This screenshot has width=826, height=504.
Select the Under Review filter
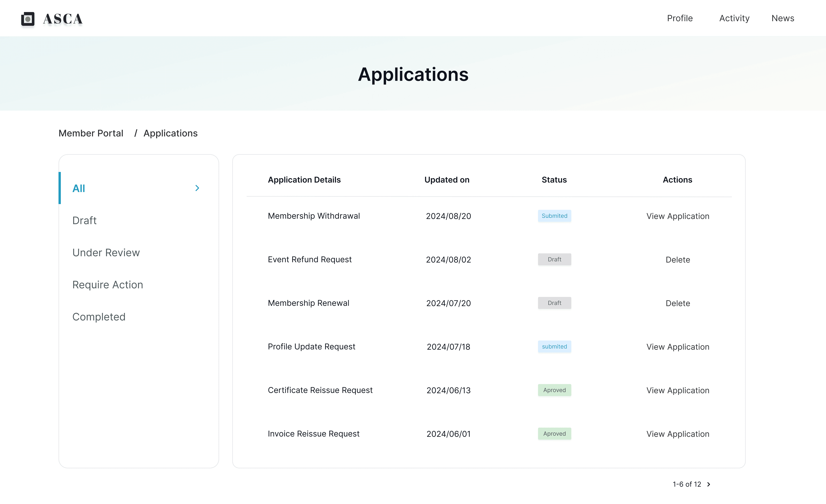coord(106,252)
